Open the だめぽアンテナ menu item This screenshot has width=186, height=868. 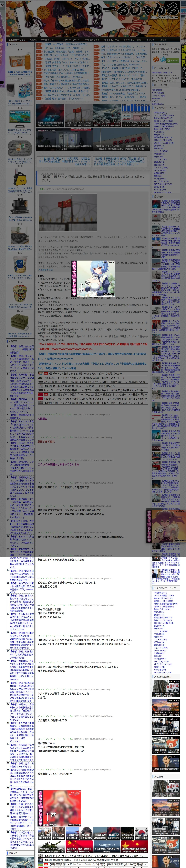pos(48,40)
